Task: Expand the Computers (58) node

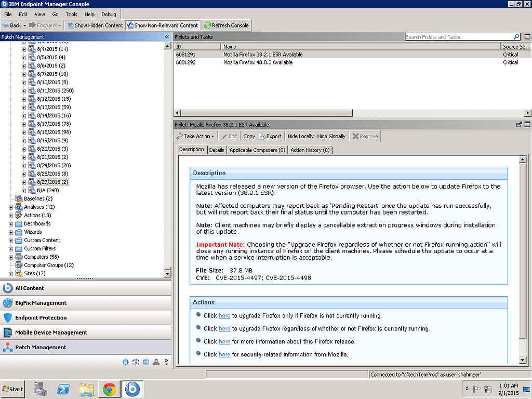Action: click(11, 257)
